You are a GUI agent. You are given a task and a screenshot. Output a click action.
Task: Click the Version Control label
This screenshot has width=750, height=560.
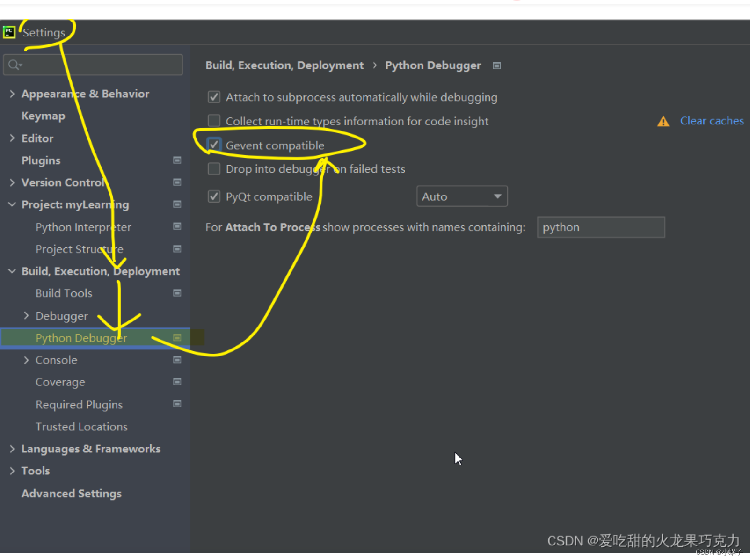[63, 182]
